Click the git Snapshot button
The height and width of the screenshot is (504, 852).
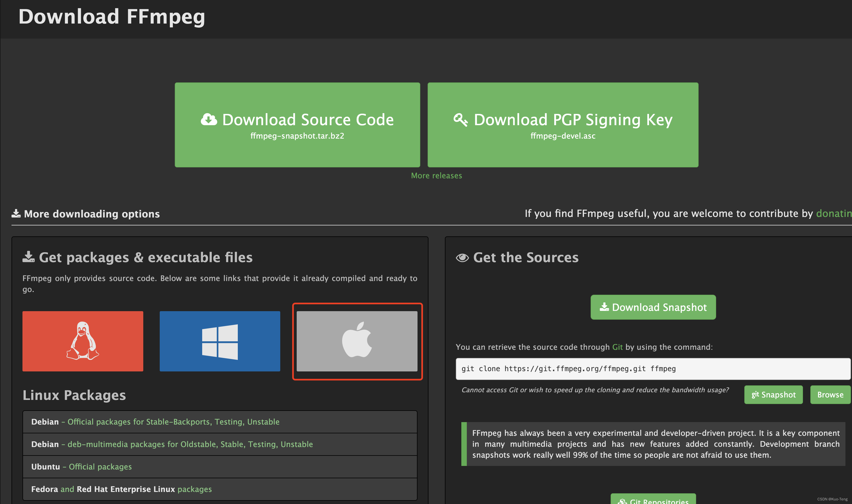(774, 395)
